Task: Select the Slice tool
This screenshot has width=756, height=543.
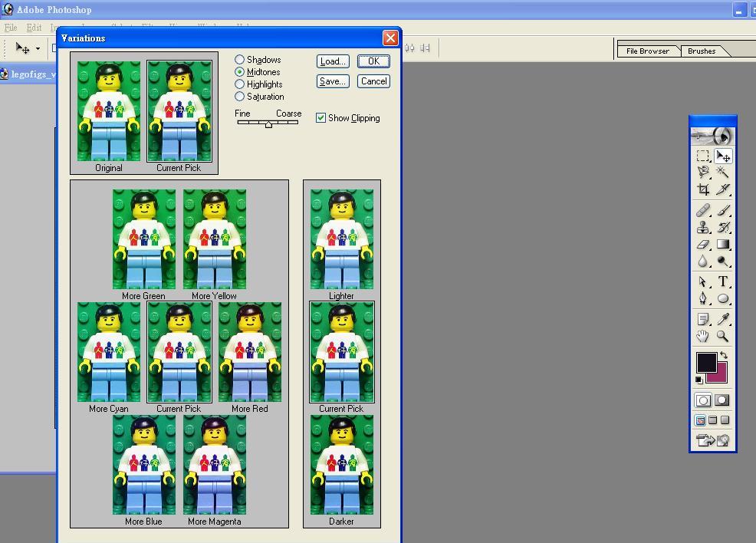Action: 722,189
